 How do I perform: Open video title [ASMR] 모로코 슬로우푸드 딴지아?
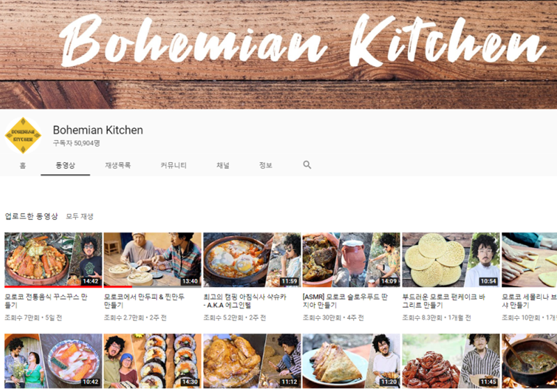point(345,301)
